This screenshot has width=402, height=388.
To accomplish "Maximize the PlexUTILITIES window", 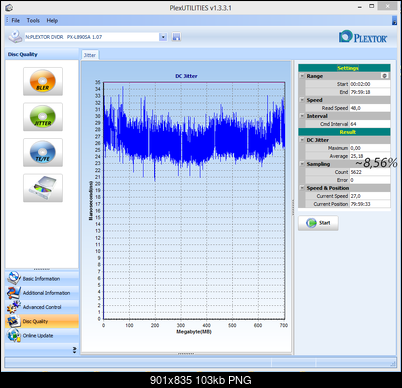I will [372, 7].
